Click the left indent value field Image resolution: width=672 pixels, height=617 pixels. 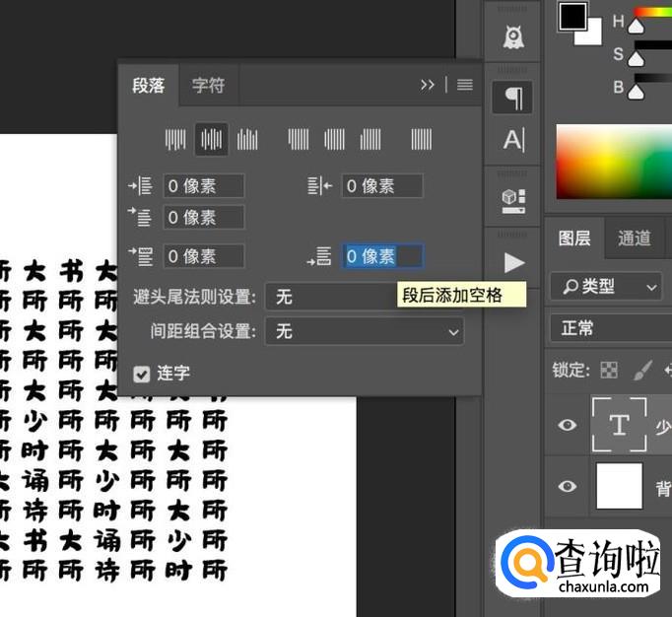tap(204, 186)
